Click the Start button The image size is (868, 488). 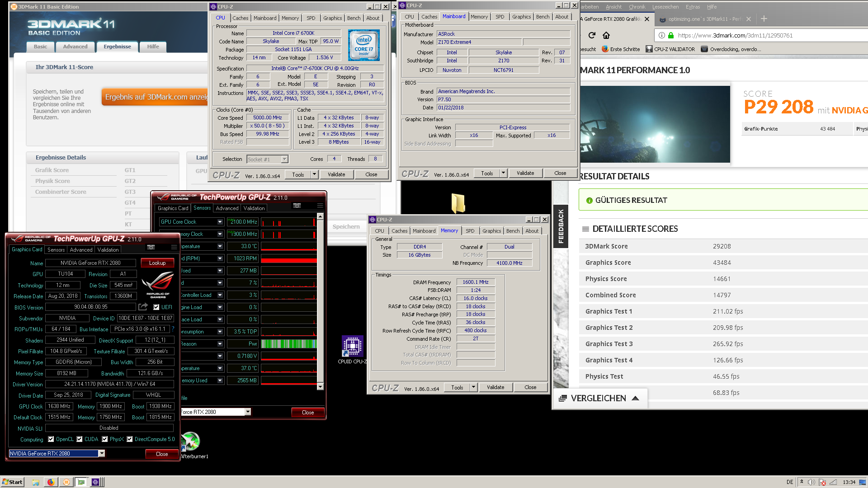12,482
